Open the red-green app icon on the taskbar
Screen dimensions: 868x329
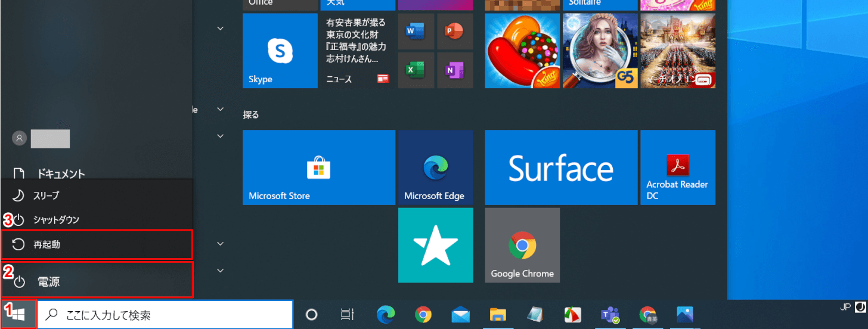click(572, 315)
